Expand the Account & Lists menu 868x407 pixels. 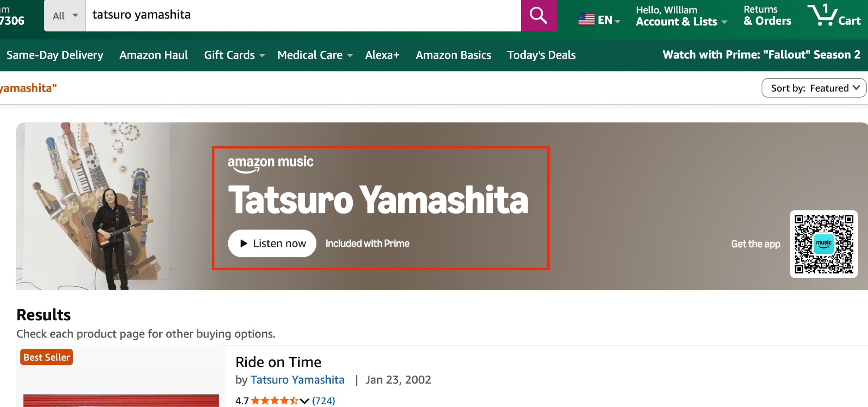point(681,21)
